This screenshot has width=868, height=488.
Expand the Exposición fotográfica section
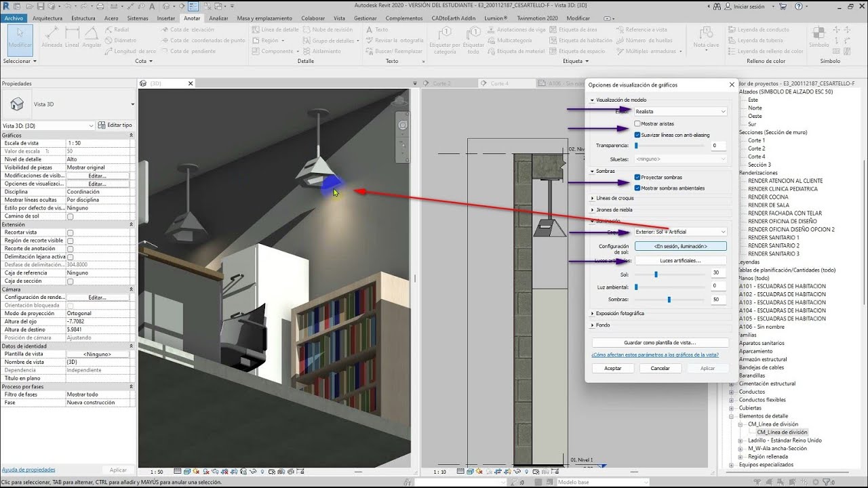click(x=618, y=314)
